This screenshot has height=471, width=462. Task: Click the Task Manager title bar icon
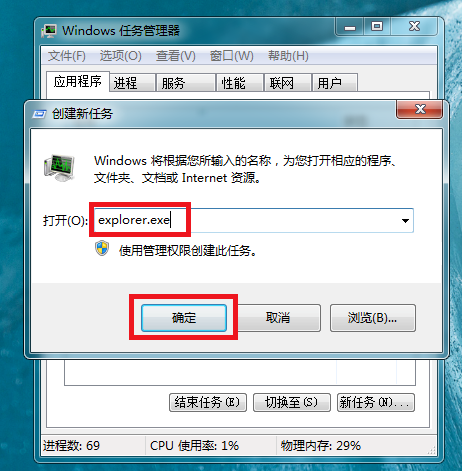(49, 31)
